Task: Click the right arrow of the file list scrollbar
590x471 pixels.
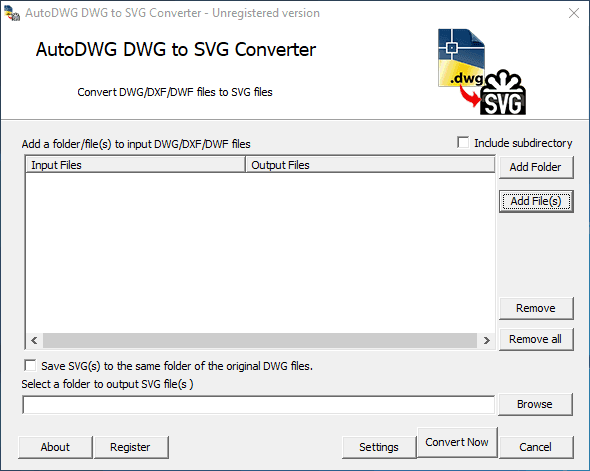Action: coord(487,340)
